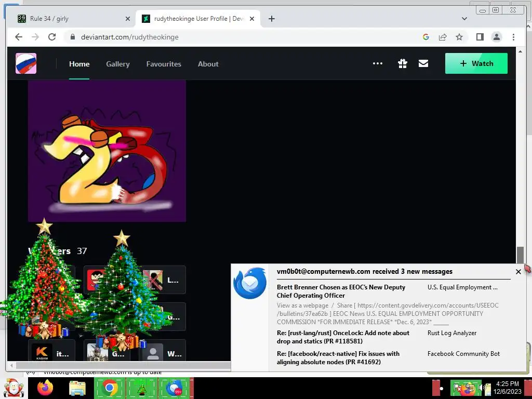Screen dimensions: 532x399
Task: Close the rudytheokinge tab
Action: 252,19
